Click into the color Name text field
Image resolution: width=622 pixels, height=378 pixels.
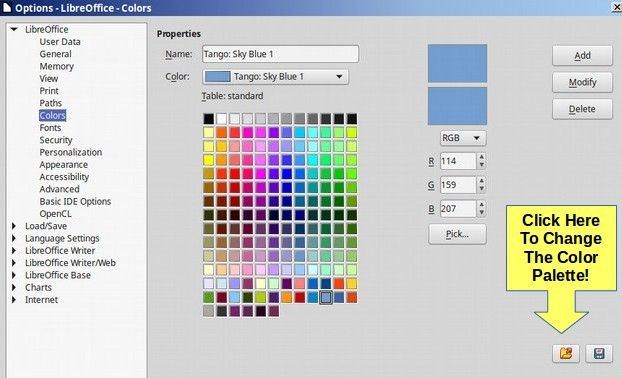[x=280, y=54]
